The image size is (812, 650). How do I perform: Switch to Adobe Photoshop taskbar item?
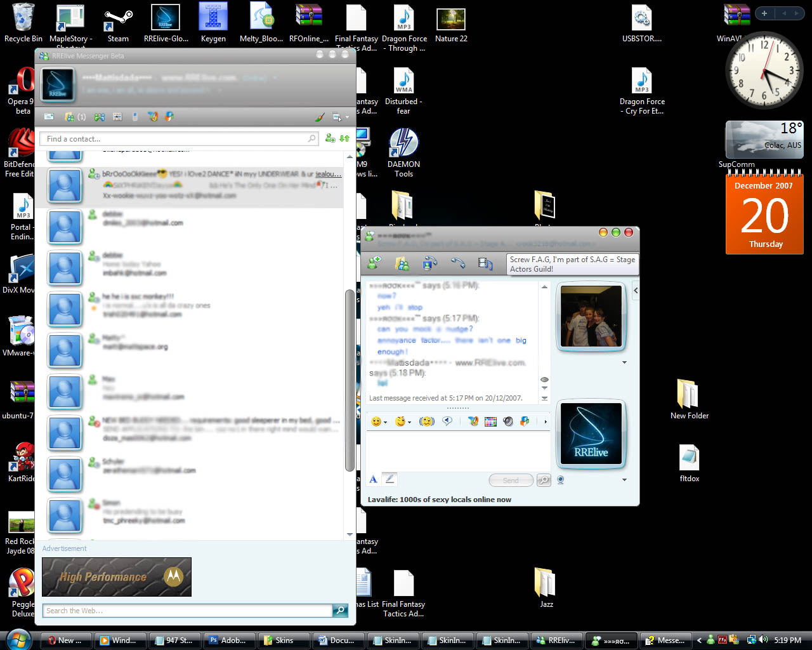(231, 640)
